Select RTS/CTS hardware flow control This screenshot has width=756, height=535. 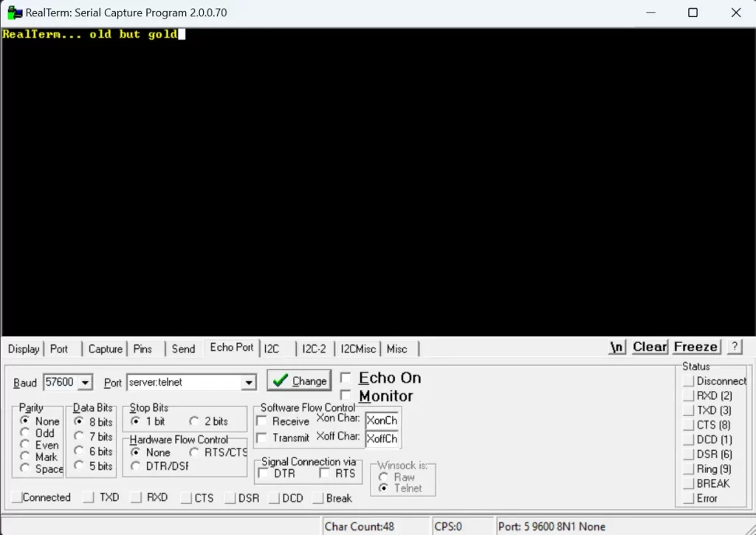tap(194, 452)
